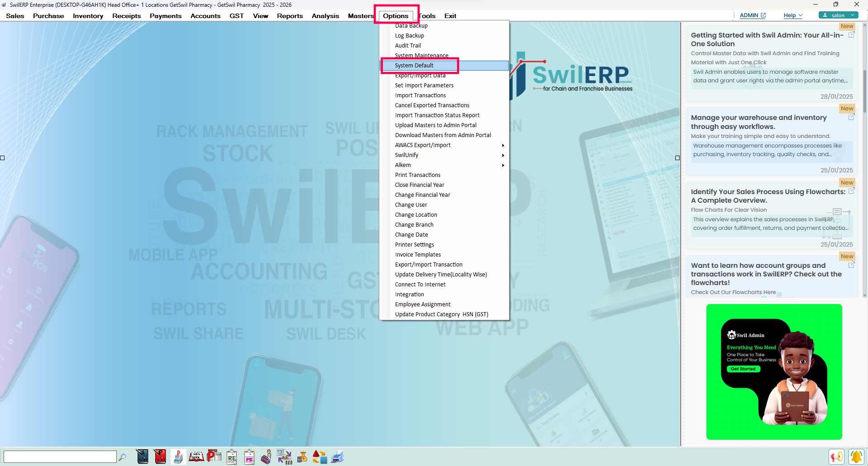Open the PE clipboard toolbar icon
868x466 pixels.
click(249, 457)
